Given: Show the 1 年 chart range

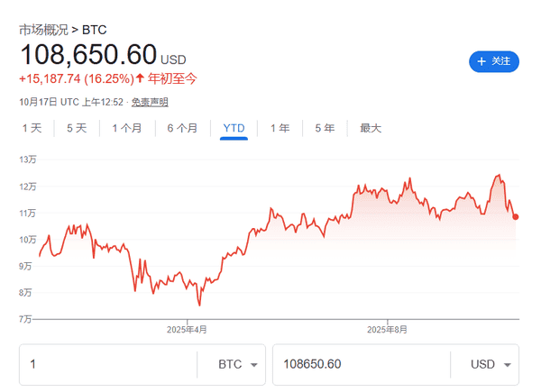Looking at the screenshot, I should click(x=280, y=129).
